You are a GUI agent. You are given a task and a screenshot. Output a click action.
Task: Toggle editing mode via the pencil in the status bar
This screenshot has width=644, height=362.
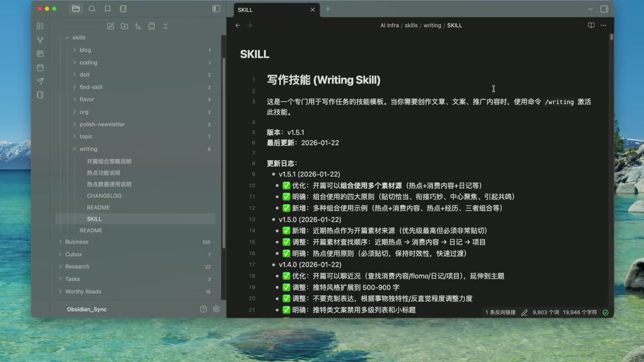pos(524,312)
